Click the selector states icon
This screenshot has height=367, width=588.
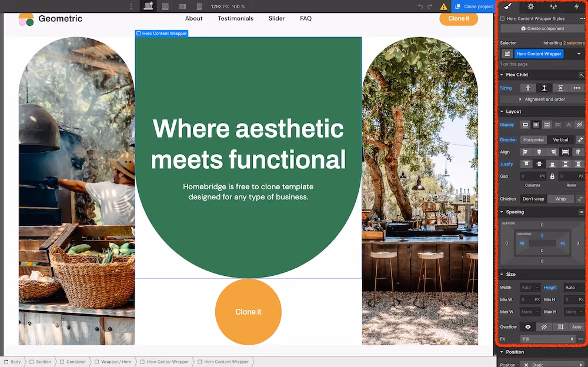[x=507, y=54]
